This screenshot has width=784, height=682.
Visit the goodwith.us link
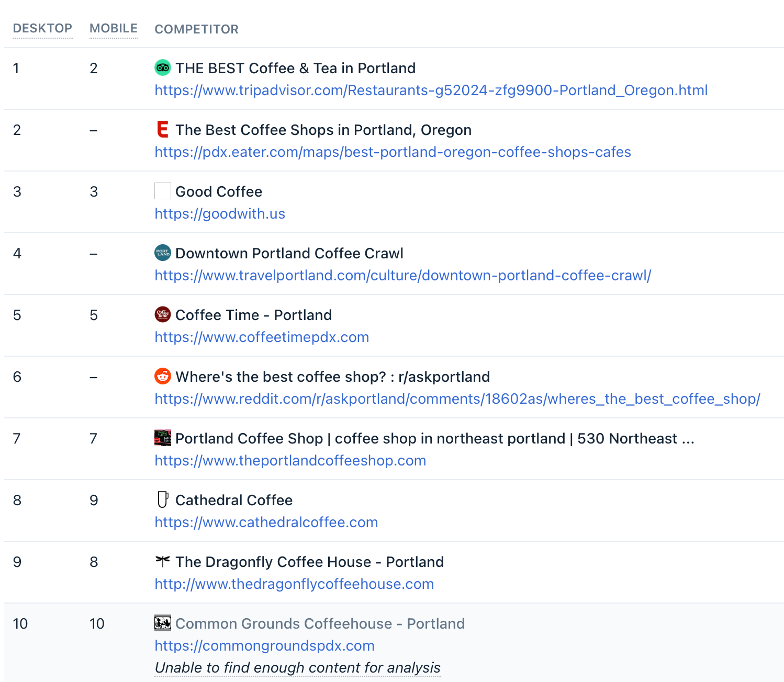220,214
